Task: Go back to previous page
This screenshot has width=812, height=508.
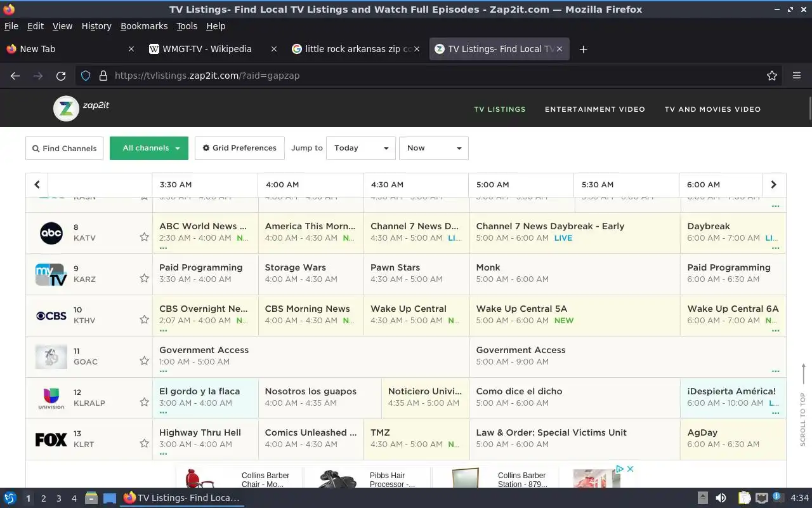Action: tap(15, 76)
